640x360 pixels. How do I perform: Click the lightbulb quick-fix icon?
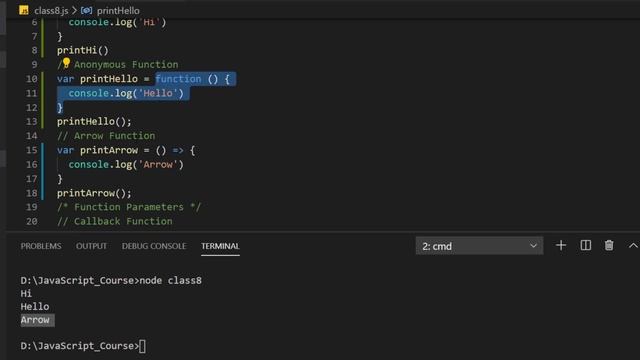66,63
